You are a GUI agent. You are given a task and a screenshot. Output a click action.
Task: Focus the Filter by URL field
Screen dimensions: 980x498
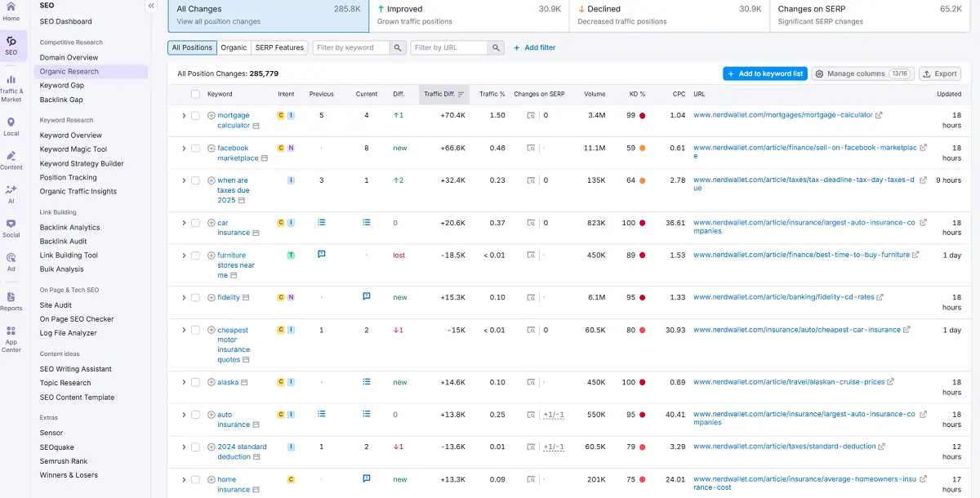click(x=449, y=47)
